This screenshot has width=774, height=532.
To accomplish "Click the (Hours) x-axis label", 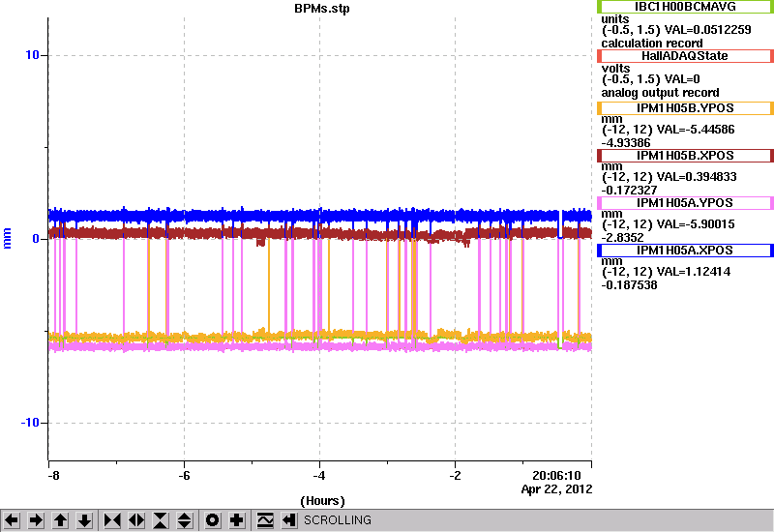I will point(322,501).
